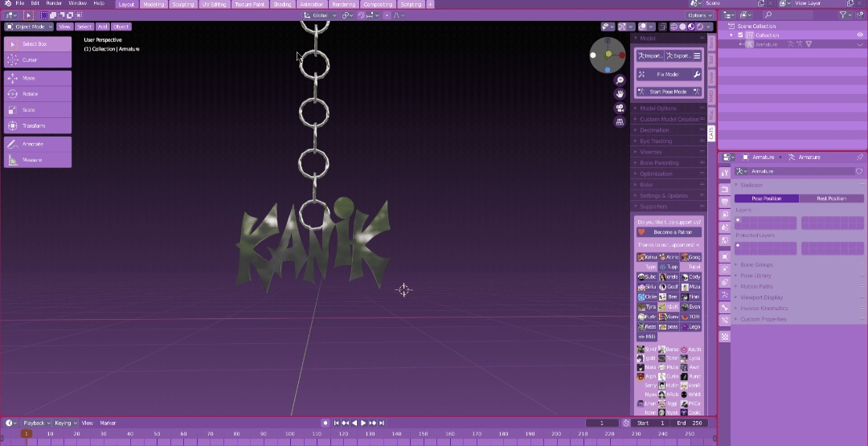Screen dimensions: 868x446
Task: Toggle proportional editing in header
Action: [x=387, y=15]
